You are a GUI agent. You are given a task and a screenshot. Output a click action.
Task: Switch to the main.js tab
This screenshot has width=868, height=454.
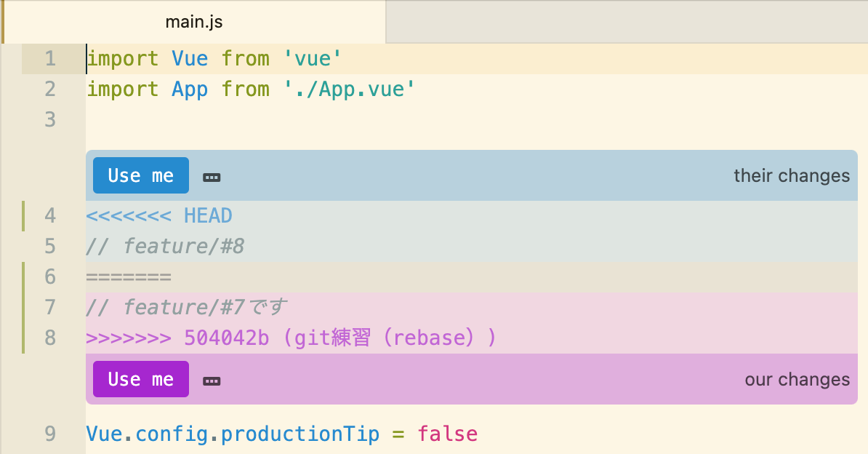[194, 22]
